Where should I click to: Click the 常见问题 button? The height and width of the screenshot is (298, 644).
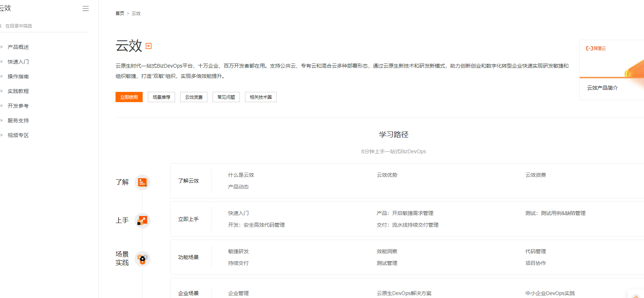click(x=226, y=97)
